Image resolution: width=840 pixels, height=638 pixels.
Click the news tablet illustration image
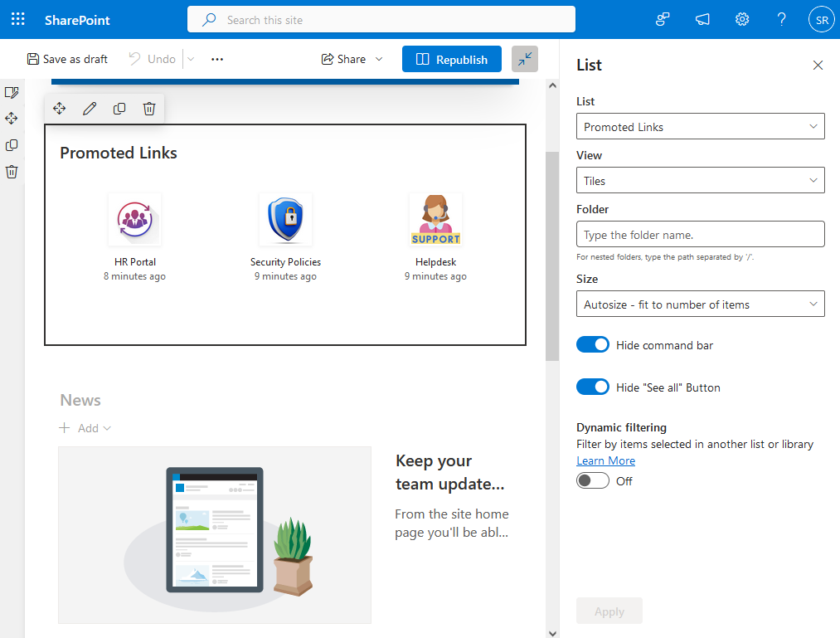pyautogui.click(x=215, y=535)
